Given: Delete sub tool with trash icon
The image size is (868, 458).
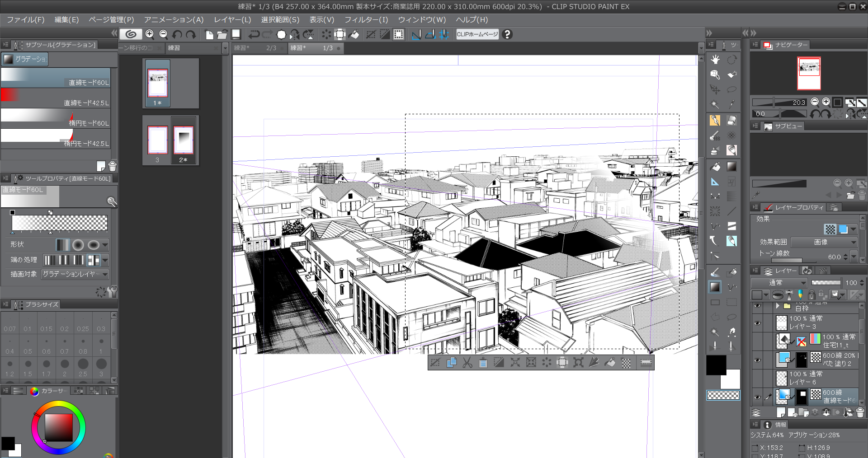Looking at the screenshot, I should pos(113,166).
